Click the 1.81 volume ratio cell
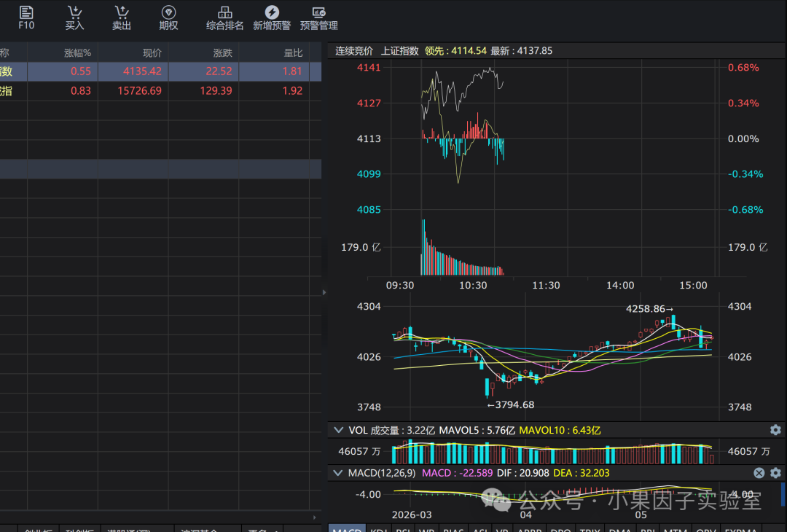The width and height of the screenshot is (787, 532). click(292, 71)
